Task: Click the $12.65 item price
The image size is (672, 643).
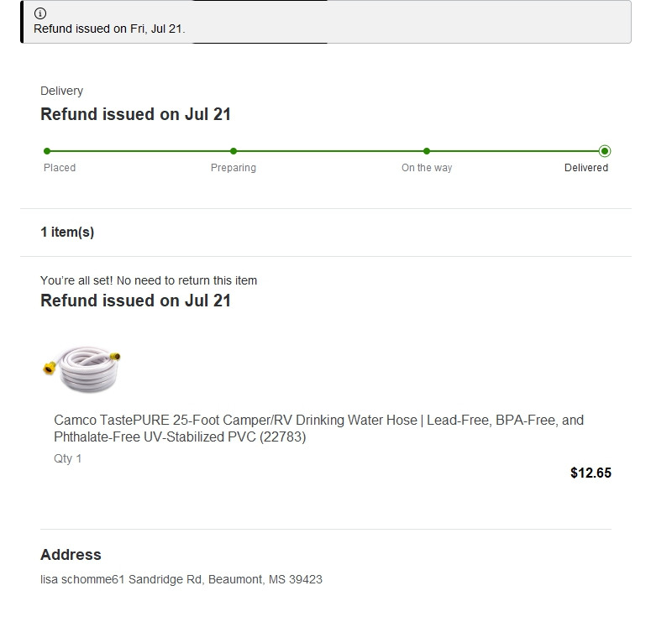Action: coord(591,473)
